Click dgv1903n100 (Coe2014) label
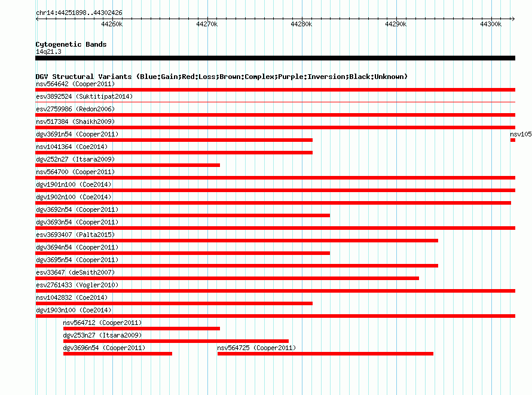532x395 pixels. click(74, 310)
